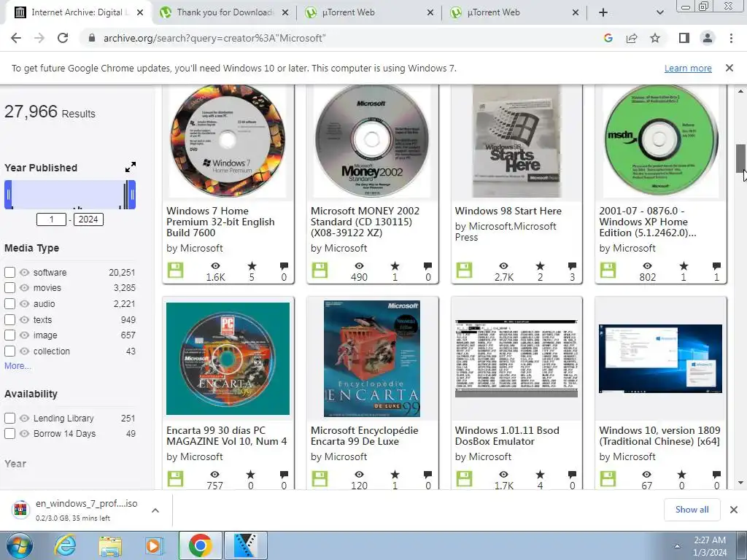
Task: Check the software media type checkbox
Action: point(9,273)
